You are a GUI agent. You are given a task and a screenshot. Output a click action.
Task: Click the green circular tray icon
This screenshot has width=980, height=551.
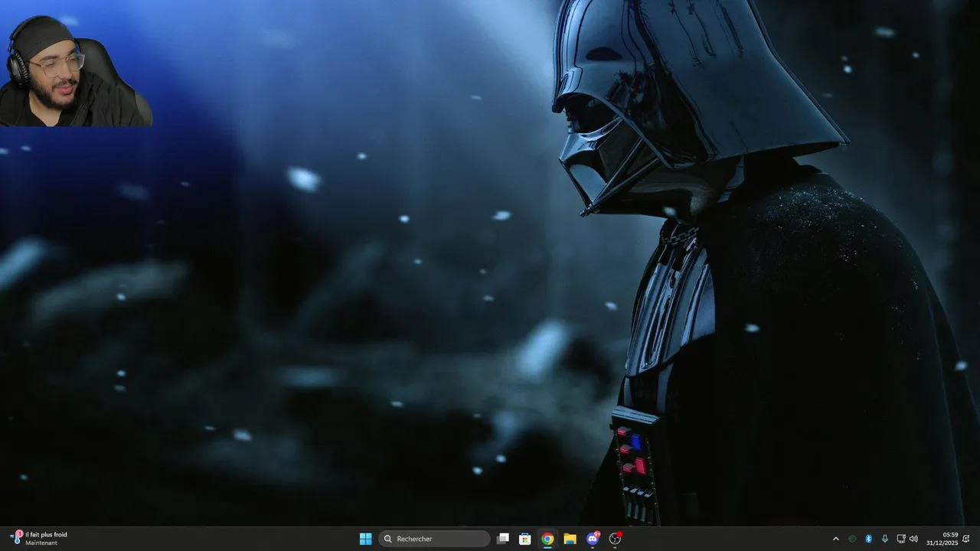[x=852, y=539]
